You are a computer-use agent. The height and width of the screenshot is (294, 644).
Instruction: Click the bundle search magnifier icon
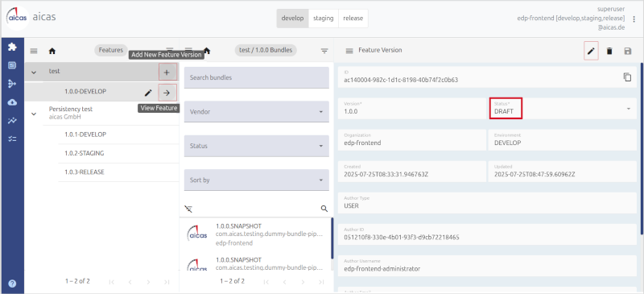pos(324,209)
